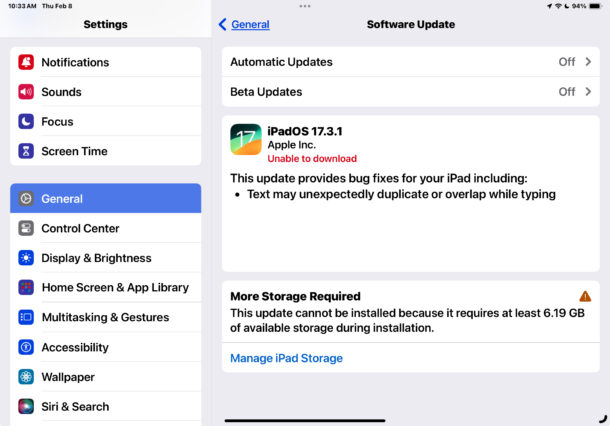This screenshot has height=426, width=610.
Task: Open General settings in sidebar
Action: [x=105, y=198]
